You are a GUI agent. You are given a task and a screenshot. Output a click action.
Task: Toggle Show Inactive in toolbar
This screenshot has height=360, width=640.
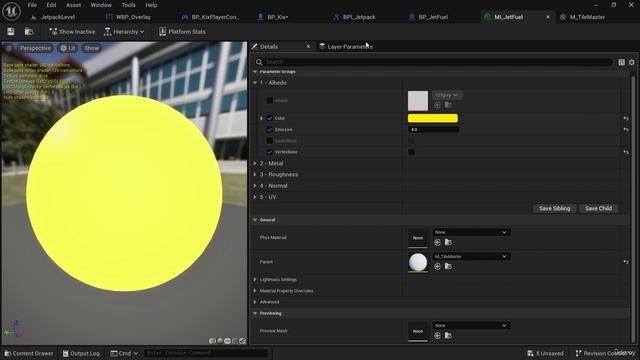(72, 31)
